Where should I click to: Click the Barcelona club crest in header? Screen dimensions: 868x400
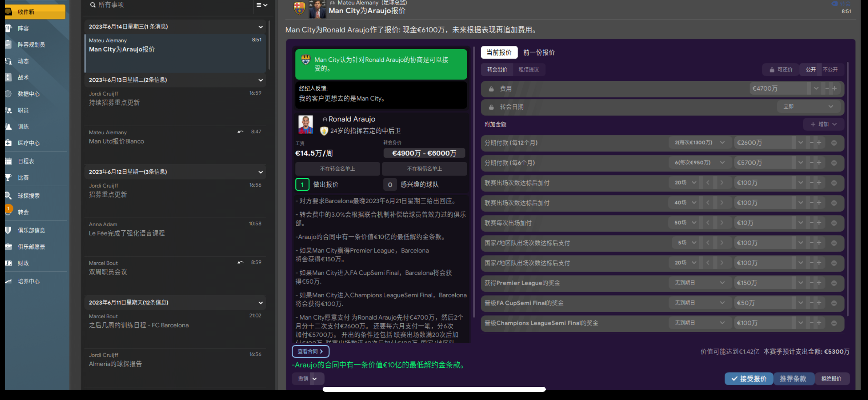point(299,8)
